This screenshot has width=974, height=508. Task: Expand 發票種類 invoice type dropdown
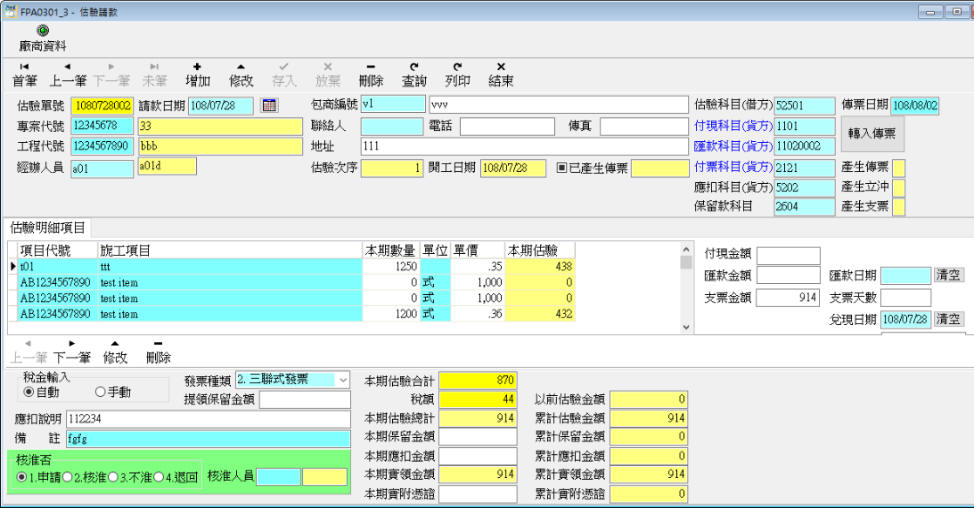(x=343, y=379)
